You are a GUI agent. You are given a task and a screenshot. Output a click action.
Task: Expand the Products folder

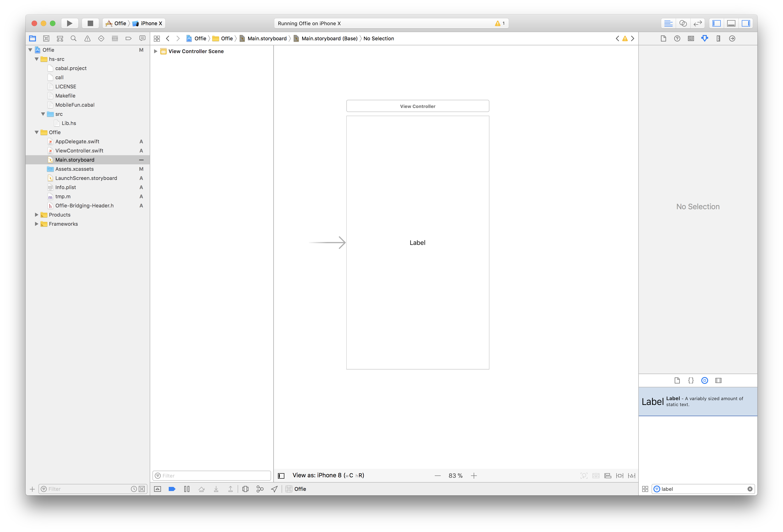point(36,215)
